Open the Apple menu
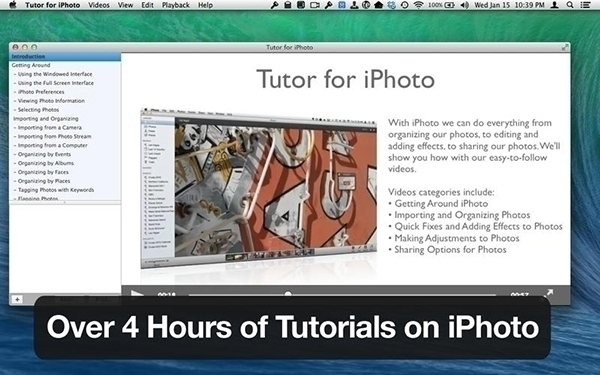 click(x=13, y=5)
